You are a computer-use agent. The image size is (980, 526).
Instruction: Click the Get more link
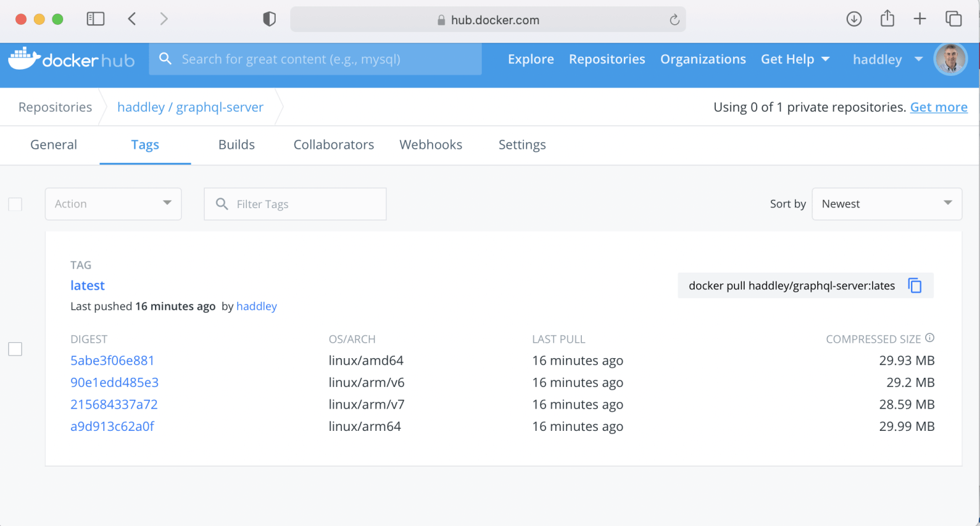(x=938, y=107)
